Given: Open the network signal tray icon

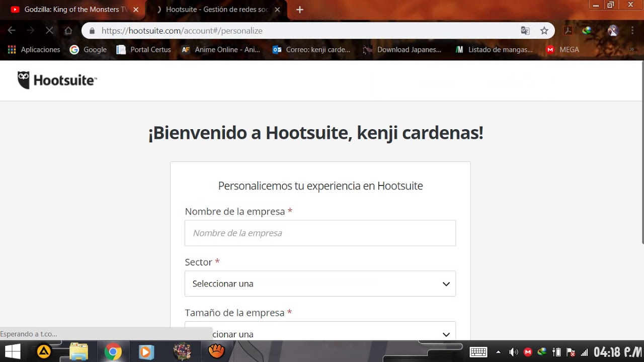Looking at the screenshot, I should click(584, 352).
